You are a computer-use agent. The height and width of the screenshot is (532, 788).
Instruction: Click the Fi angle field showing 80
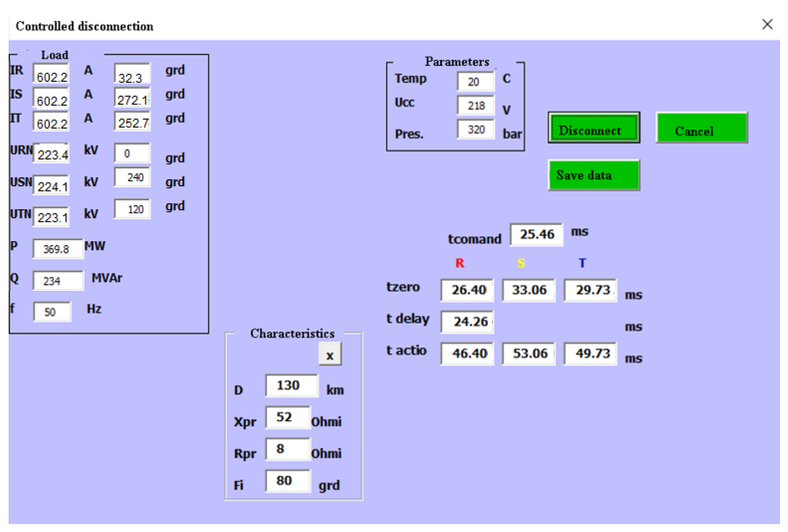click(287, 481)
